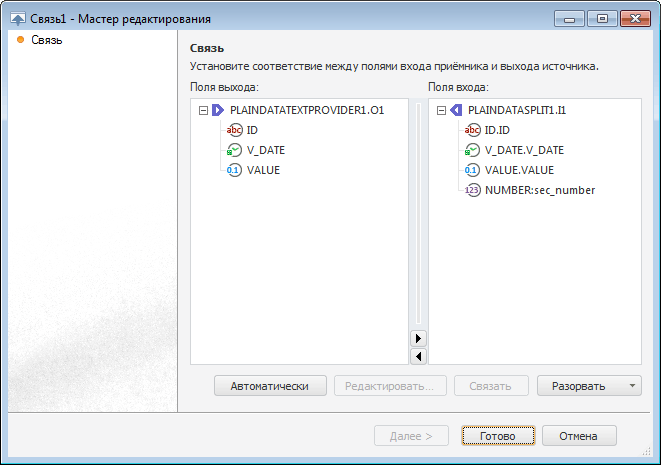This screenshot has width=661, height=465.
Task: Click the numeric type icon beside VALUE output field
Action: click(234, 170)
